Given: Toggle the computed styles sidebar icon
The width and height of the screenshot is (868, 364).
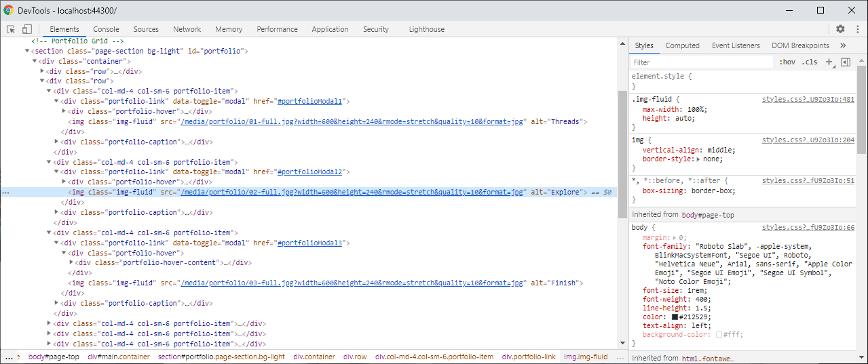Looking at the screenshot, I should click(845, 62).
